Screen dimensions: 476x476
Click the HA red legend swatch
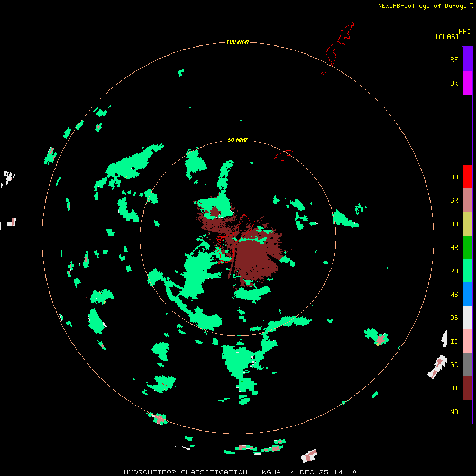[x=467, y=177]
